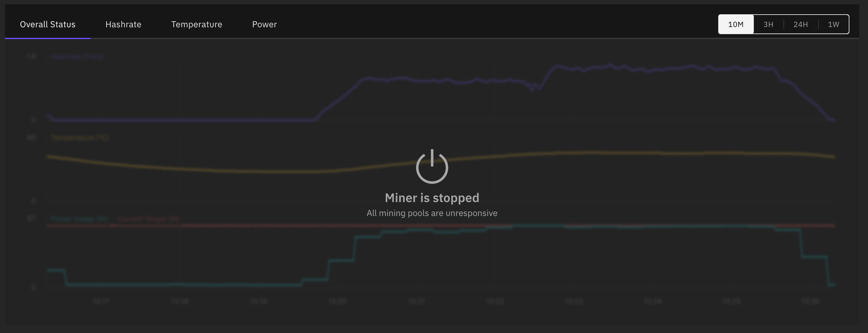Screen dimensions: 868x333
Task: Set the chart range to 1W
Action: 833,24
